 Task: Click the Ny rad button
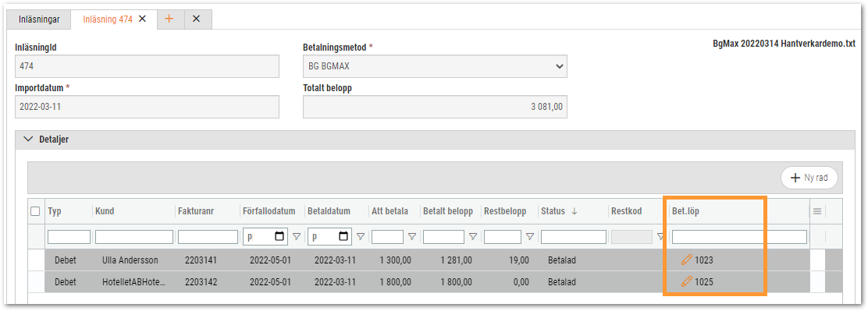coord(809,178)
